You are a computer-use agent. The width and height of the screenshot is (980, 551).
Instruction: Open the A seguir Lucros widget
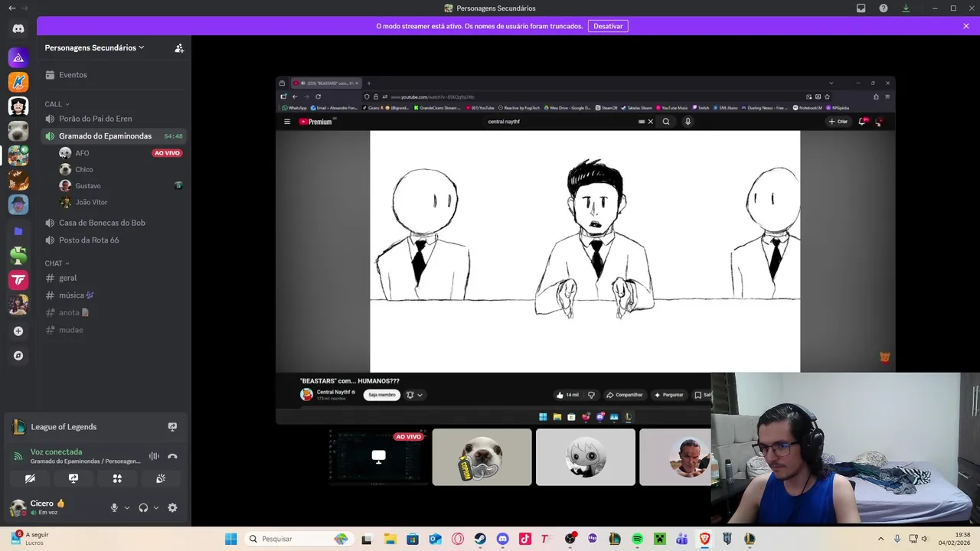[31, 539]
